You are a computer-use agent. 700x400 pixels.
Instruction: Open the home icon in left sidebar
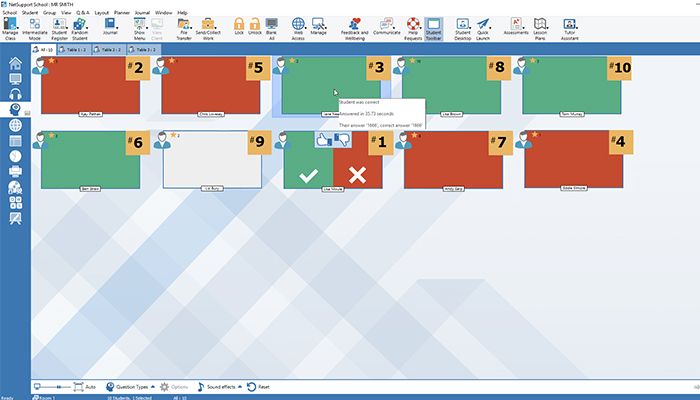pyautogui.click(x=15, y=63)
